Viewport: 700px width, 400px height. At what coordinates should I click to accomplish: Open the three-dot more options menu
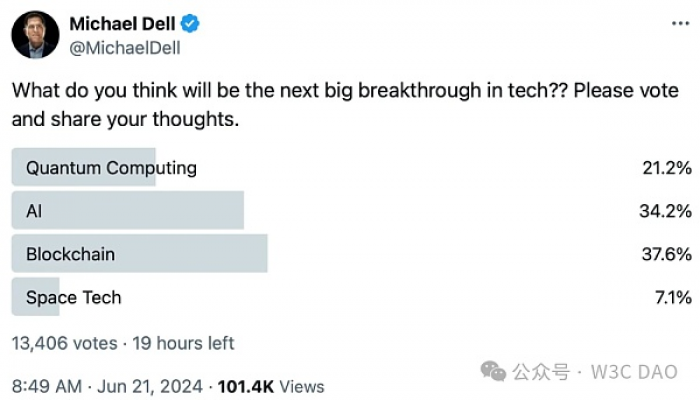pyautogui.click(x=680, y=24)
